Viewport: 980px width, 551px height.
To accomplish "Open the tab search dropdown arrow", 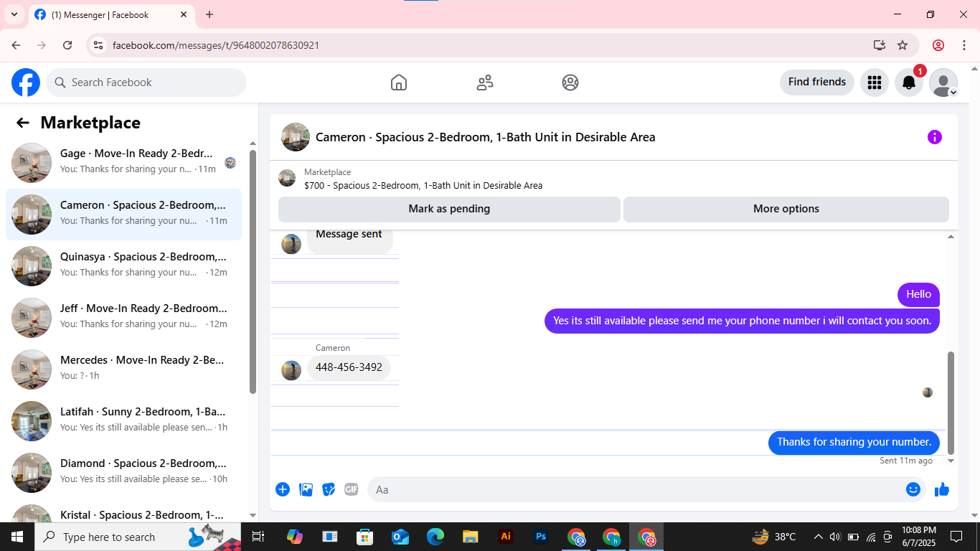I will (14, 14).
